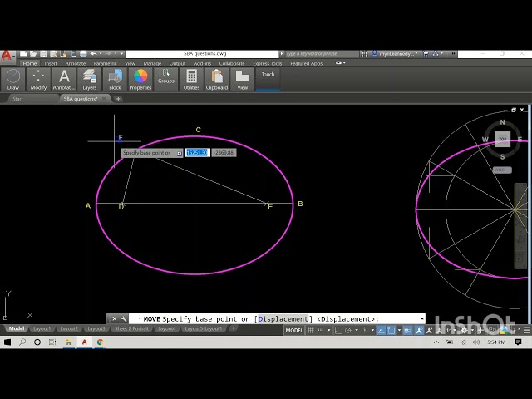532x399 pixels.
Task: Toggle ortho mode in status bar
Action: point(338,330)
